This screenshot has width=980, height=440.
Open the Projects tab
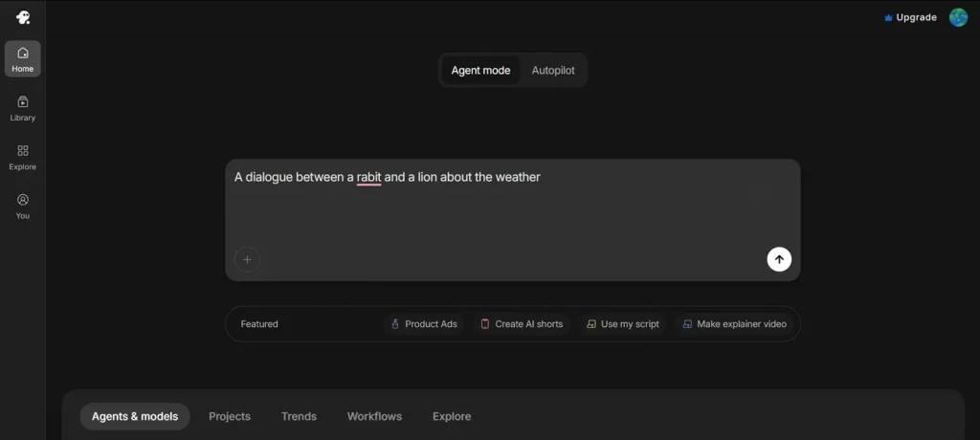[230, 416]
